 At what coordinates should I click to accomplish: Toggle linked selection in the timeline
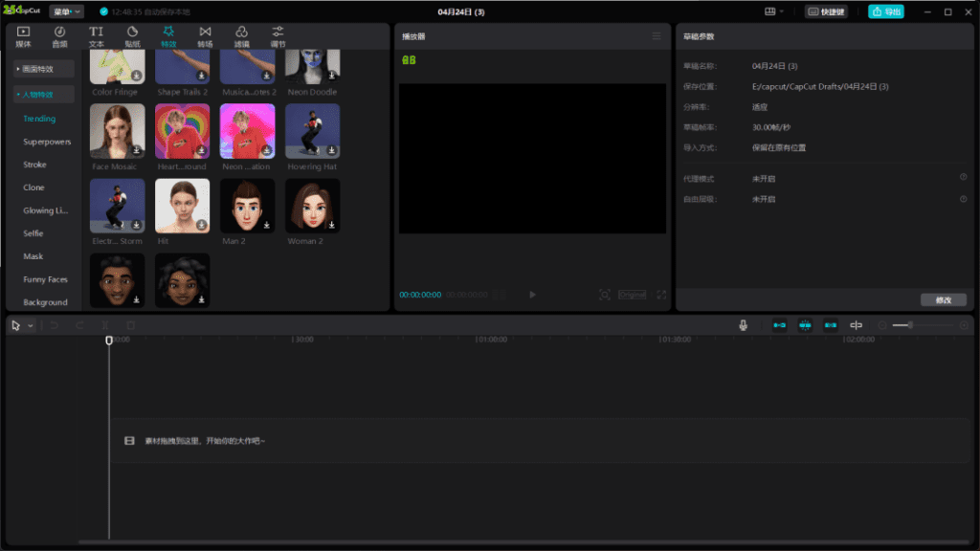pos(831,325)
